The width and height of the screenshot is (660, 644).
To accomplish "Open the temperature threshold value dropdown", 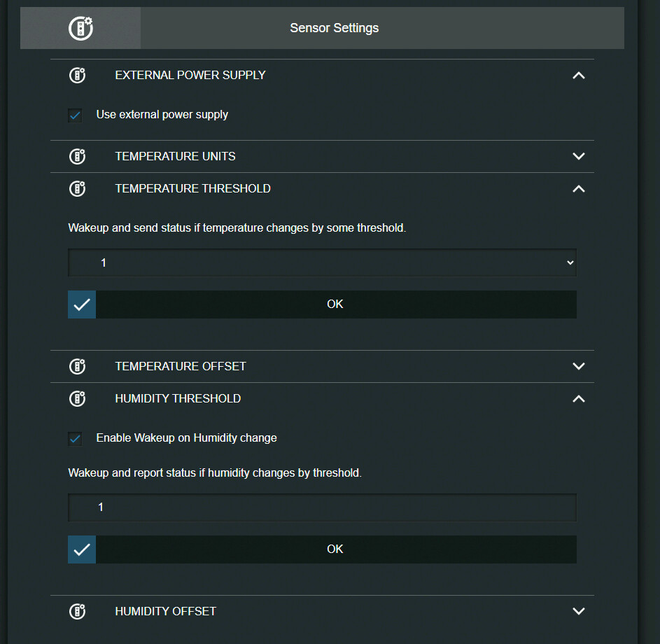I will (x=322, y=263).
